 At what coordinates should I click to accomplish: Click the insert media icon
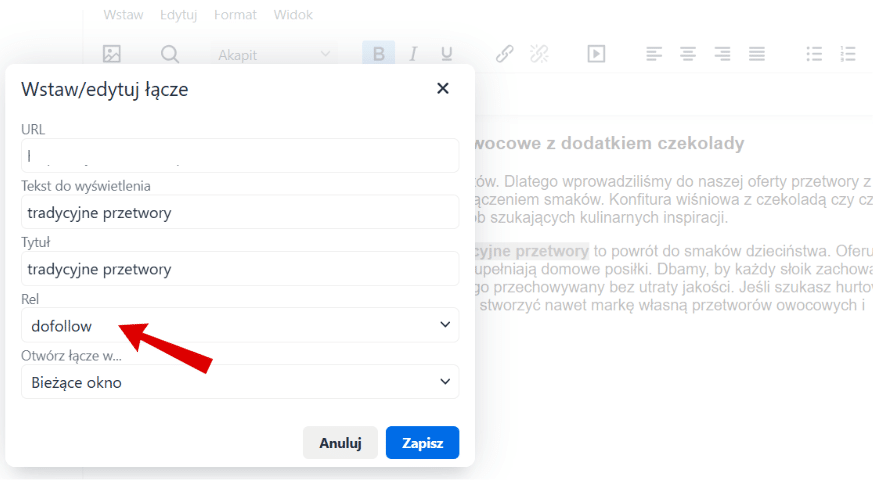596,54
